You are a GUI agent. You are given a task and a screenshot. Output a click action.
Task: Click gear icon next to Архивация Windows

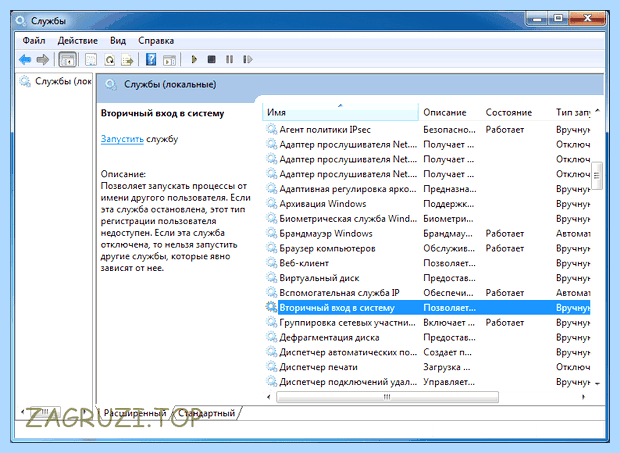[x=271, y=204]
